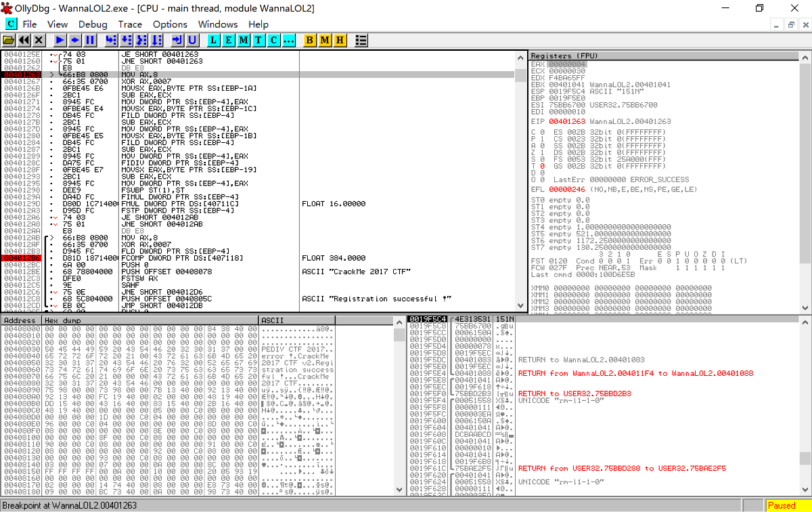
Task: Click the "CrackMe 2017 CTF" ASCII comment
Action: [357, 271]
